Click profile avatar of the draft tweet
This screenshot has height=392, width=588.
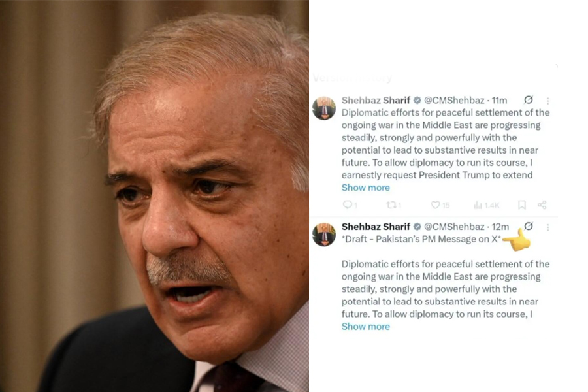(x=324, y=235)
